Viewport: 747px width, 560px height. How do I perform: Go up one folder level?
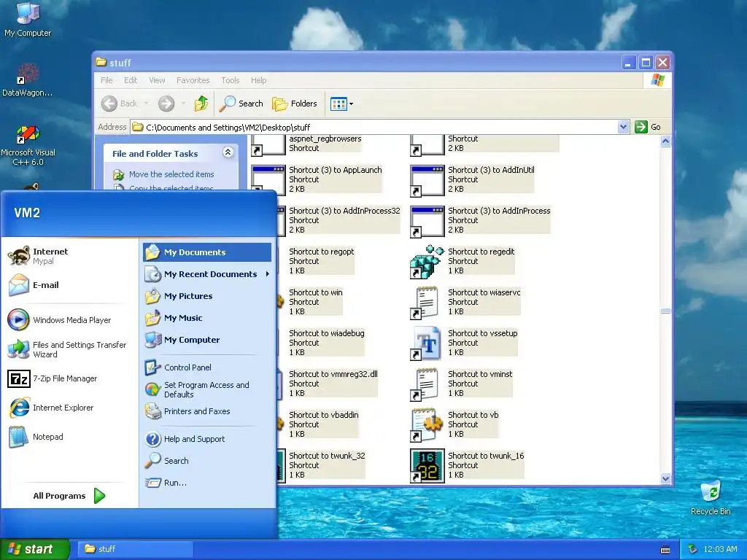click(x=201, y=104)
